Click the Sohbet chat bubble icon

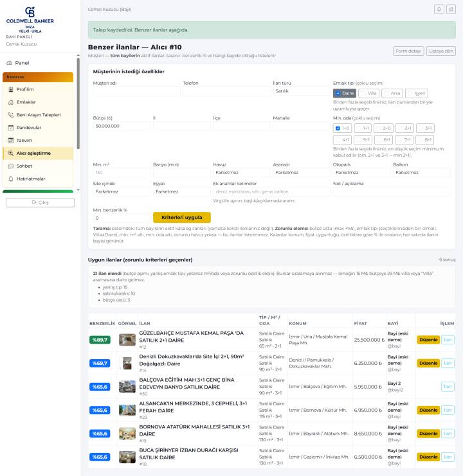coord(11,166)
